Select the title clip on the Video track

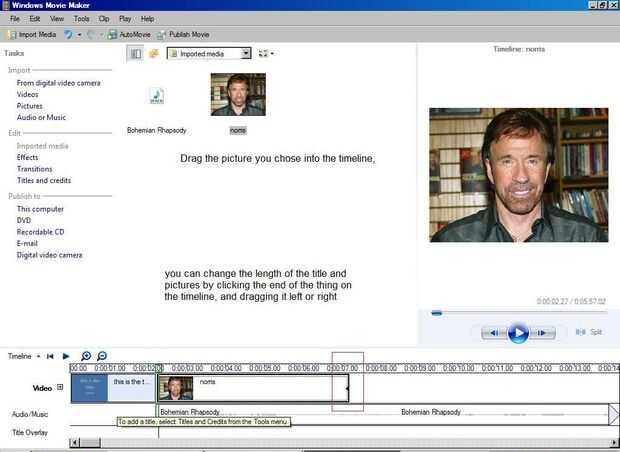(113, 389)
